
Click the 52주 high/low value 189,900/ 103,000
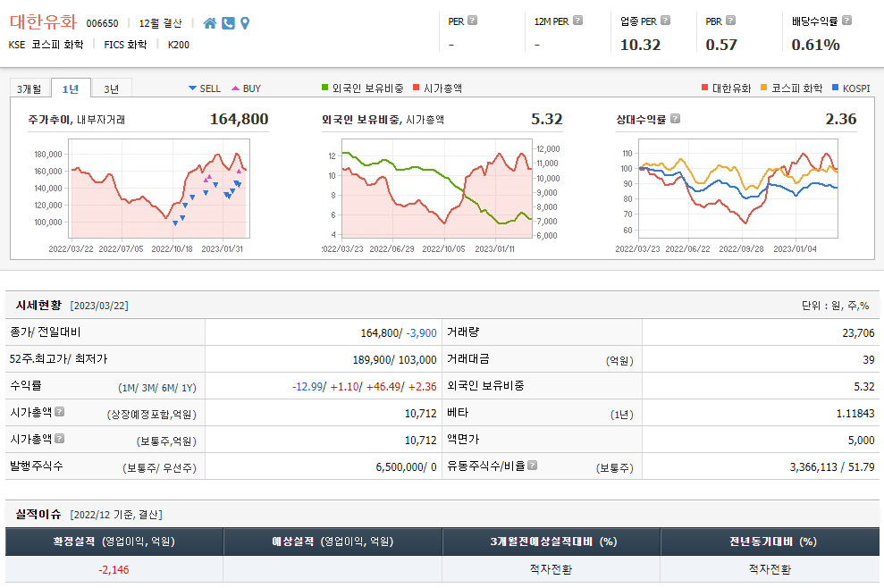(395, 359)
